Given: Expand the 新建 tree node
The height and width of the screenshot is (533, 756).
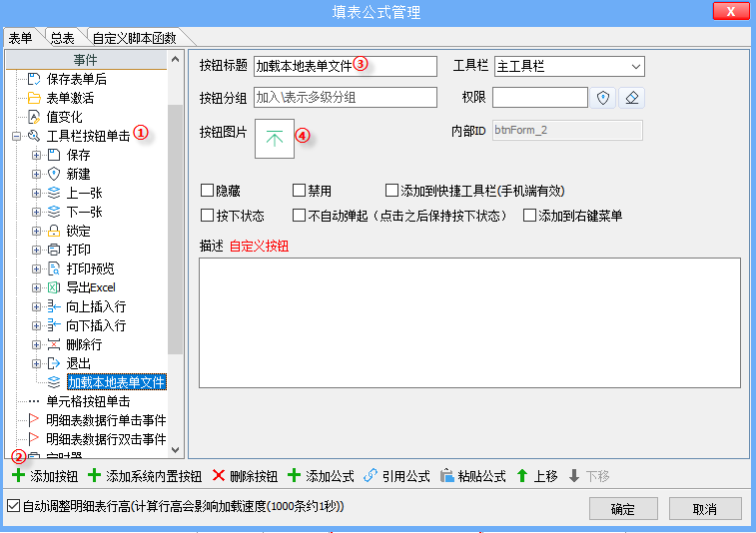Looking at the screenshot, I should click(36, 174).
